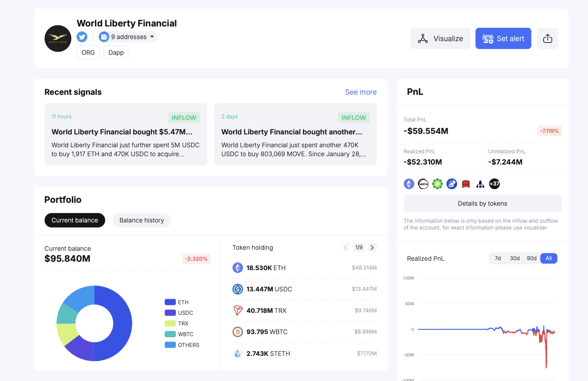Click the +37 more tokens badge
The height and width of the screenshot is (381, 588).
tap(494, 184)
